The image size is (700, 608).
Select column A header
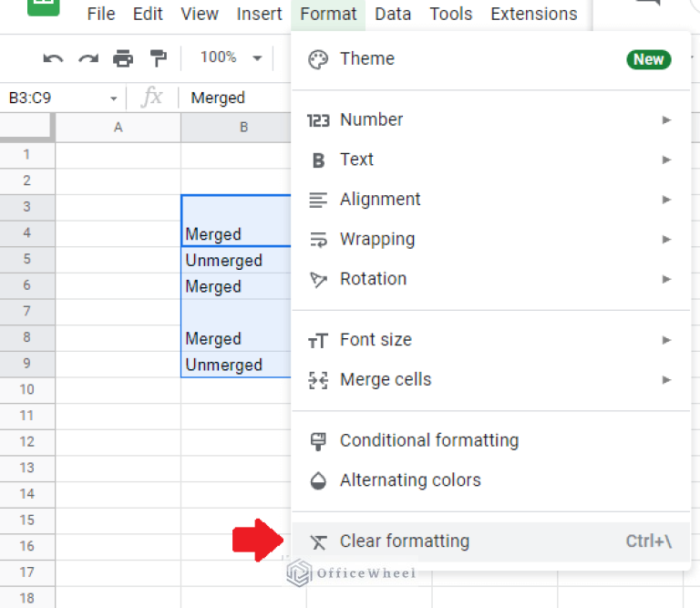(x=118, y=128)
